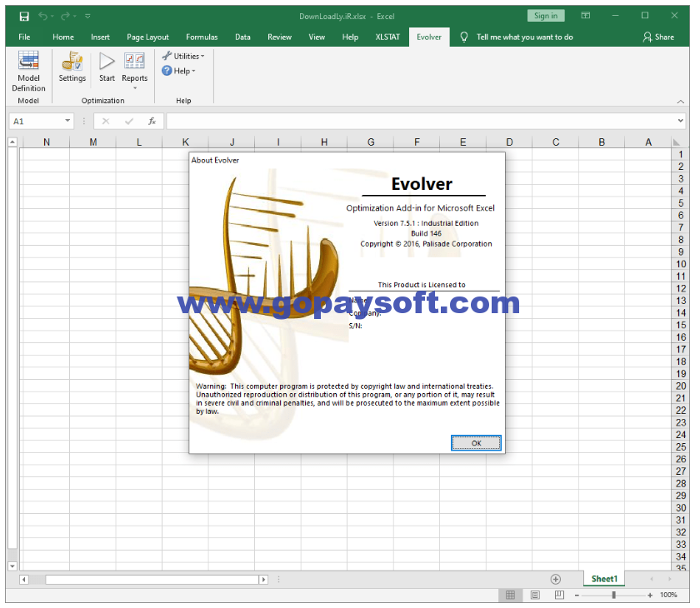Viewport: 700px width, 608px height.
Task: Open the Formulas tab
Action: (x=202, y=37)
